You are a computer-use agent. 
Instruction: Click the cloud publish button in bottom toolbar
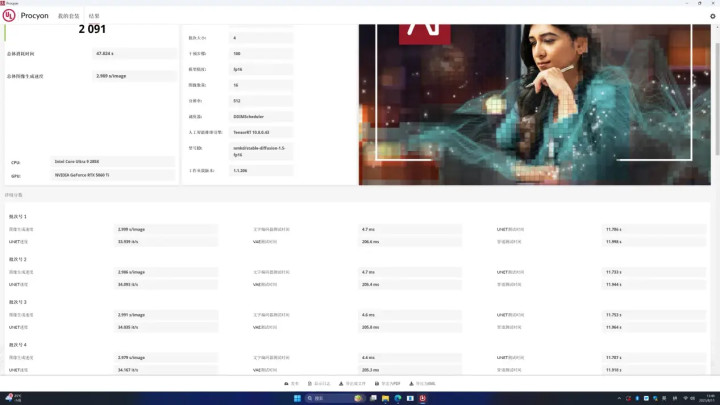[292, 383]
